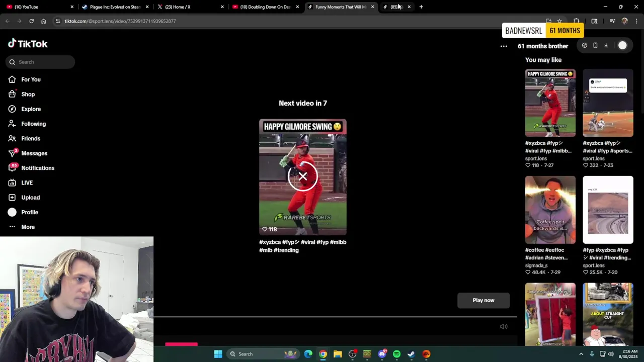Open a new browser tab

(421, 7)
